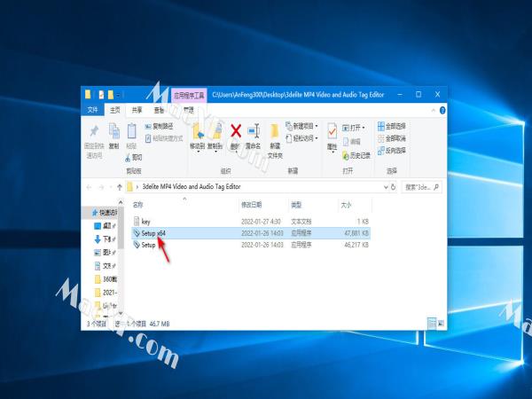Click 全部取消 (Select none)

(x=392, y=138)
